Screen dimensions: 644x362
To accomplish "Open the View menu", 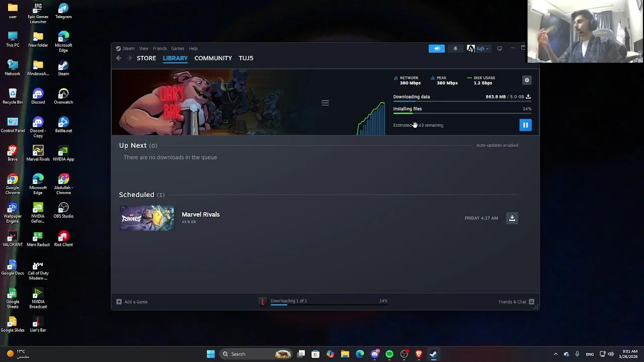I will pyautogui.click(x=144, y=49).
